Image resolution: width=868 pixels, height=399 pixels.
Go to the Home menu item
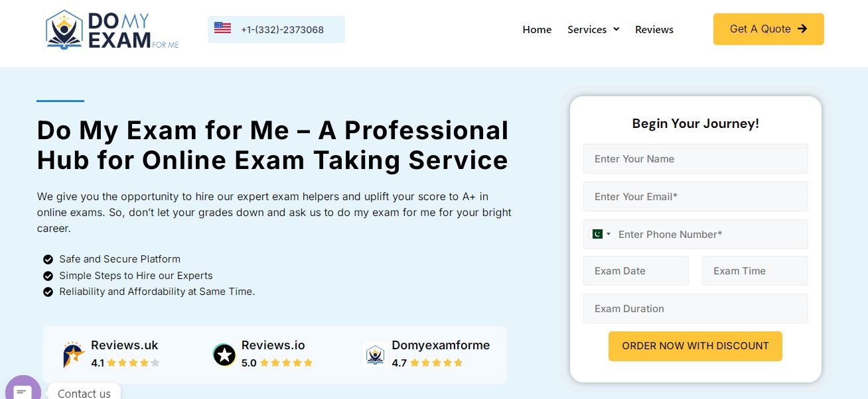pyautogui.click(x=537, y=30)
